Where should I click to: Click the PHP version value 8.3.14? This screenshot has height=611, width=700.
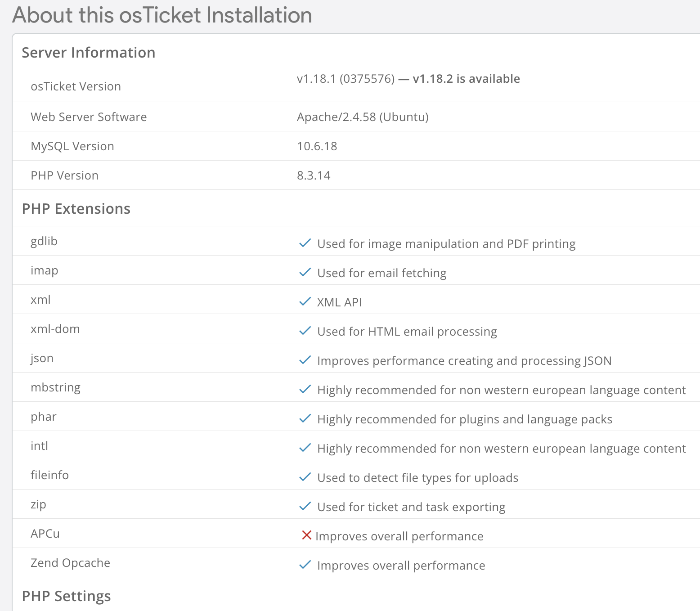coord(314,175)
